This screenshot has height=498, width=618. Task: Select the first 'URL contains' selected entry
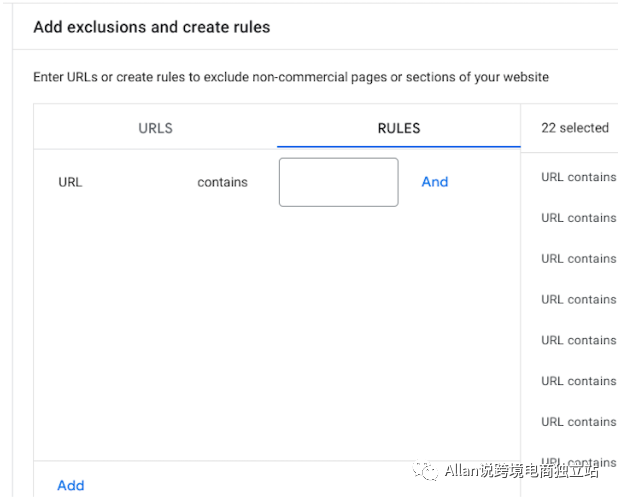click(578, 177)
